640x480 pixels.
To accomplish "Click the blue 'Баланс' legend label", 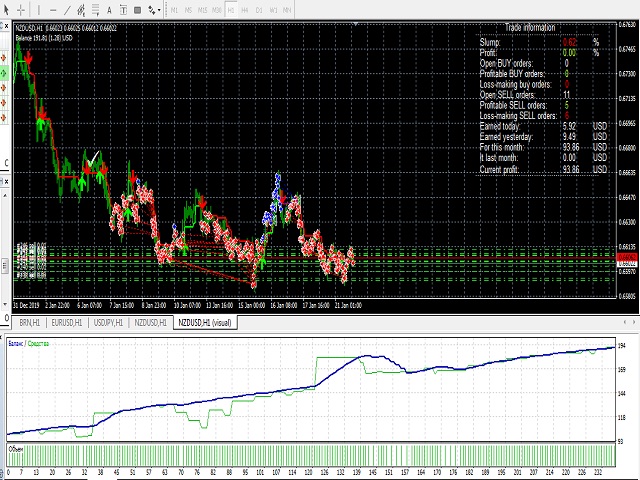I will tap(16, 344).
